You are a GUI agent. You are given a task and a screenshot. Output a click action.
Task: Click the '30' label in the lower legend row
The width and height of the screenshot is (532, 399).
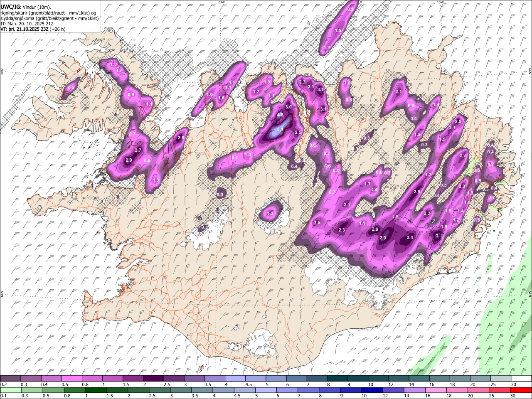click(x=513, y=396)
